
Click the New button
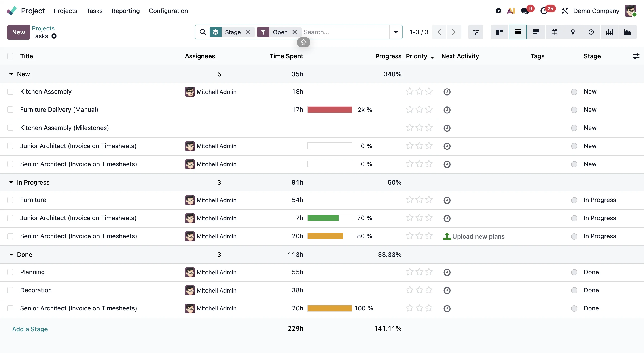[x=19, y=32]
